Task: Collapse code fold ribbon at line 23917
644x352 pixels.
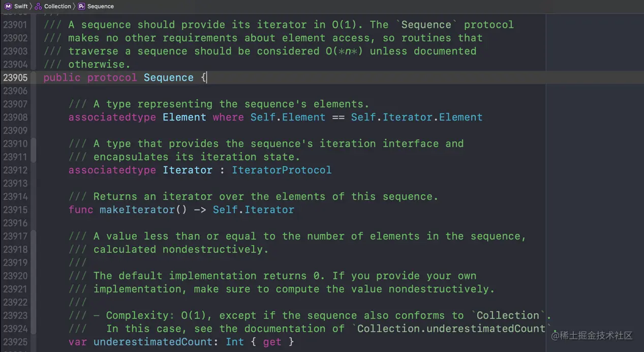Action: click(34, 282)
